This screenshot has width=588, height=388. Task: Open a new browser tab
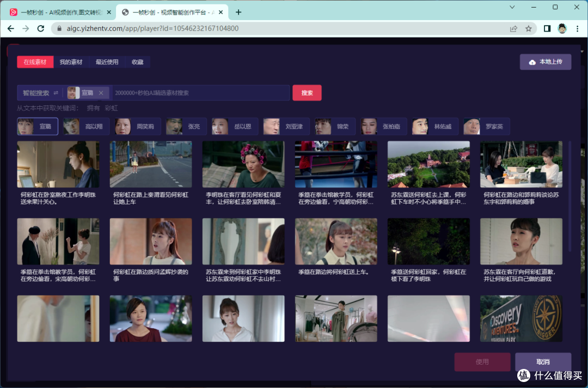[238, 13]
